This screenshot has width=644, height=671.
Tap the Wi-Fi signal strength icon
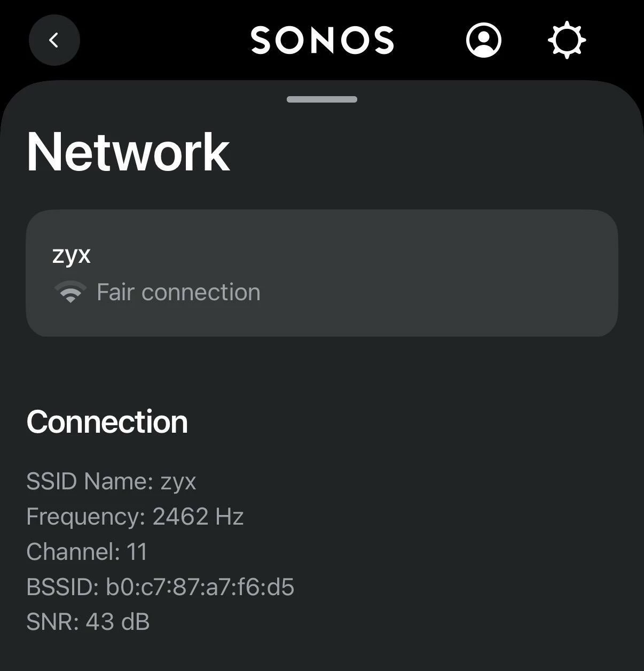point(70,292)
